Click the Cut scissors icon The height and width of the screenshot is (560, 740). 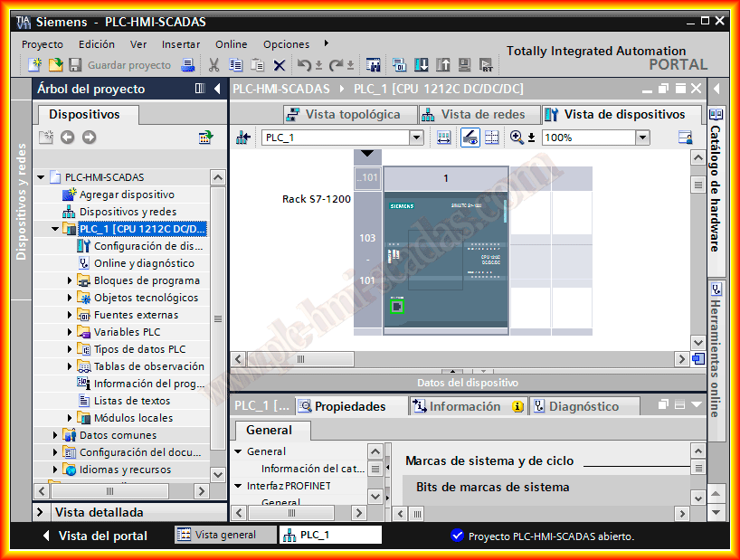[214, 65]
